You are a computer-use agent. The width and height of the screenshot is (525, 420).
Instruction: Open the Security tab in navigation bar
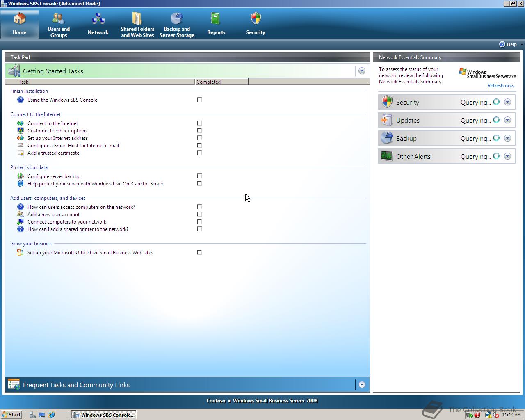point(256,25)
